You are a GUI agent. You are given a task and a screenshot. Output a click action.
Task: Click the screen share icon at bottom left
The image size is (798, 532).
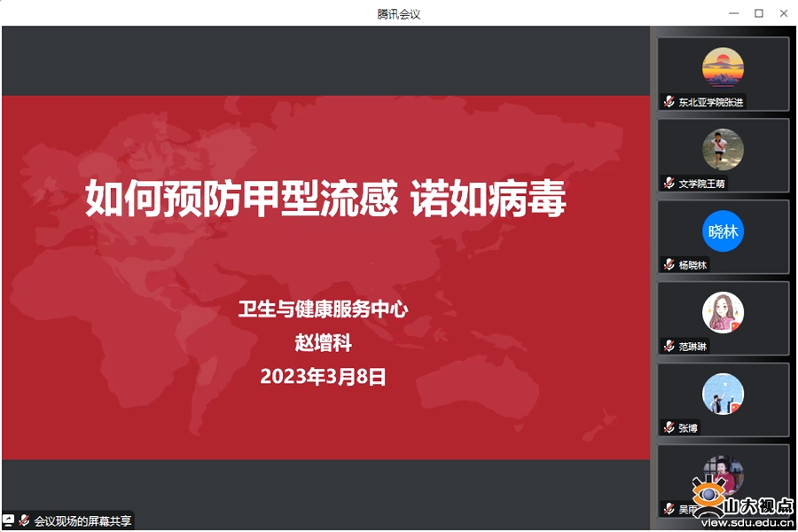[9, 520]
